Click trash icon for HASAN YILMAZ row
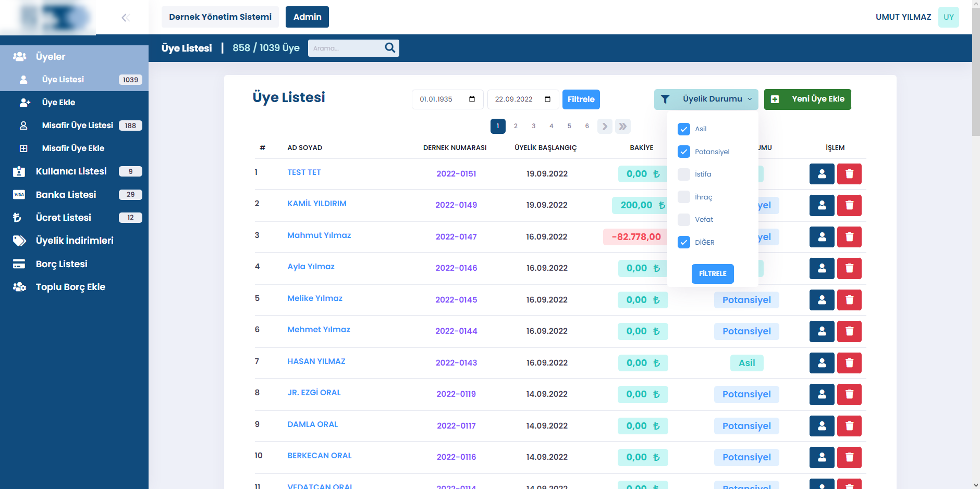The width and height of the screenshot is (980, 489). coord(849,363)
